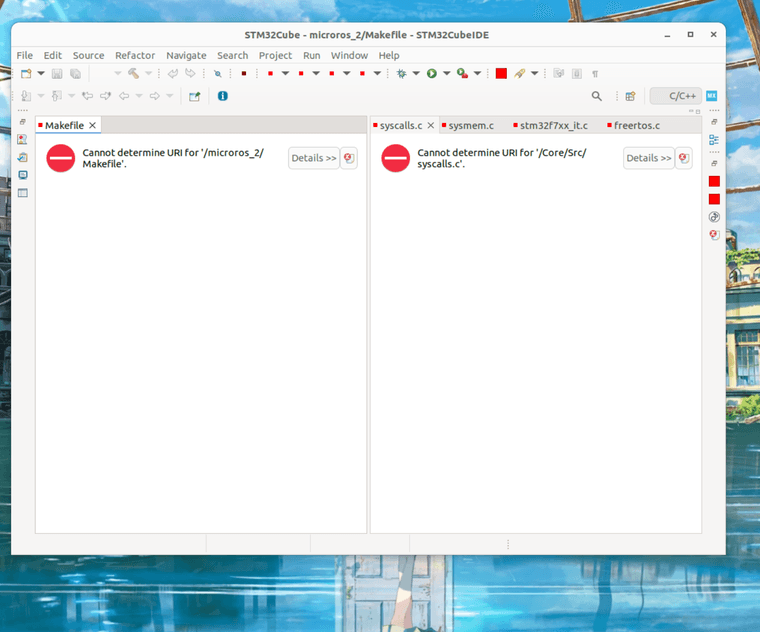Open dropdown next to green Run icon
Viewport: 760px width, 632px height.
(446, 74)
